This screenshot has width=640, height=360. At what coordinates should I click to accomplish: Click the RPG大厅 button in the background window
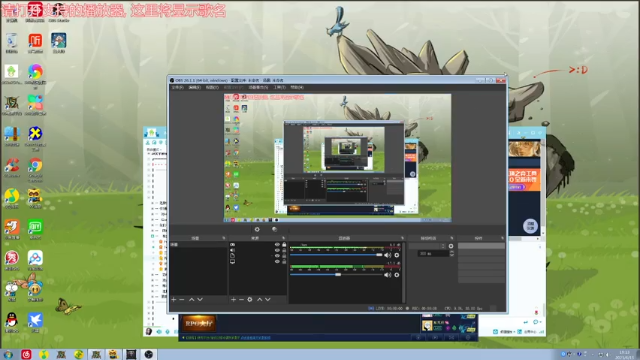[x=199, y=324]
